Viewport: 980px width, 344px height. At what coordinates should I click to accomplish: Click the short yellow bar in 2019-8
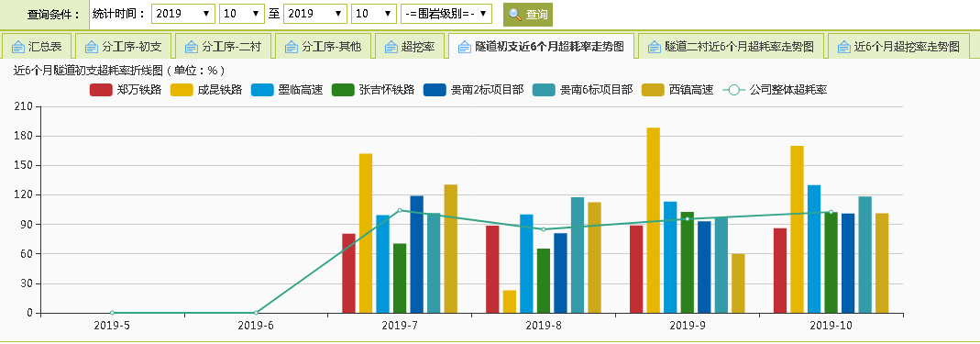pyautogui.click(x=510, y=302)
